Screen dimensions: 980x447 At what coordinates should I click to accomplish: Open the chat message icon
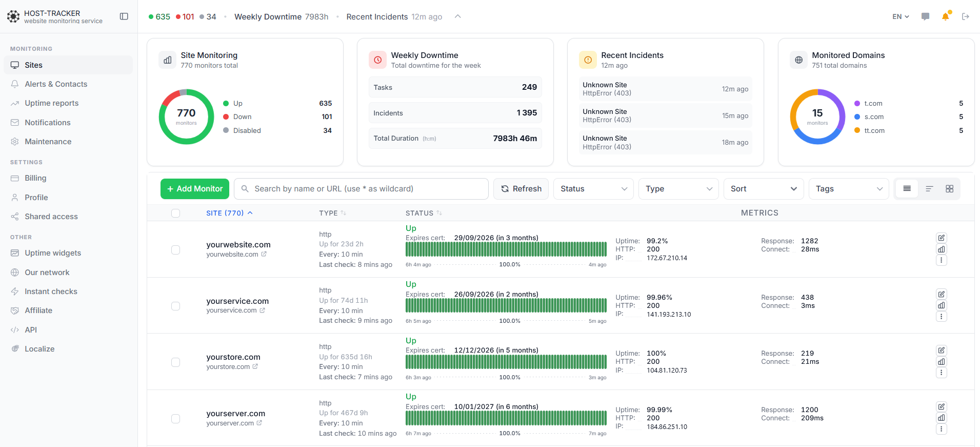pyautogui.click(x=925, y=16)
